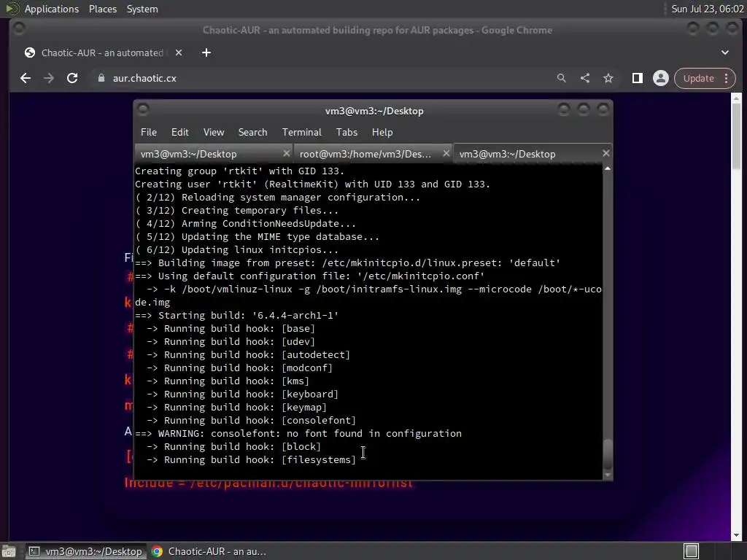Open the Places menu
This screenshot has height=560, width=747.
coord(103,9)
